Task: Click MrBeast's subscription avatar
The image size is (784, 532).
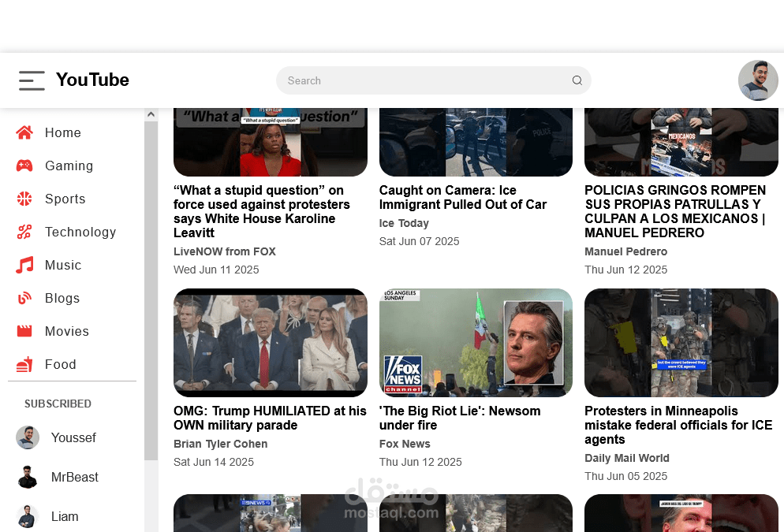Action: (x=28, y=477)
